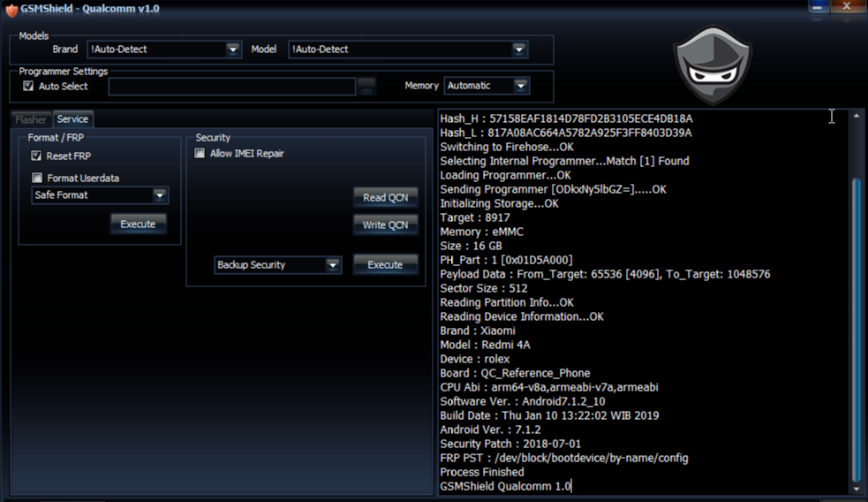
Task: Check Allow IMEI Repair
Action: pyautogui.click(x=200, y=154)
